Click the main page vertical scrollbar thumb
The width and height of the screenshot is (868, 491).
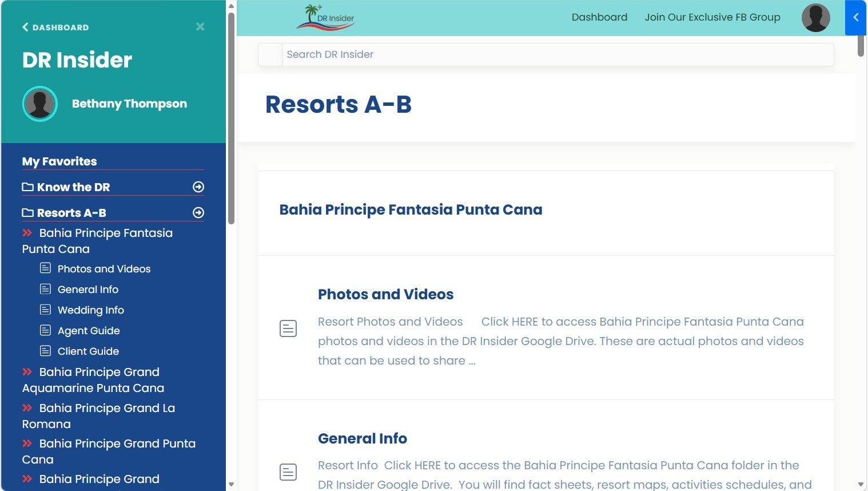[861, 46]
